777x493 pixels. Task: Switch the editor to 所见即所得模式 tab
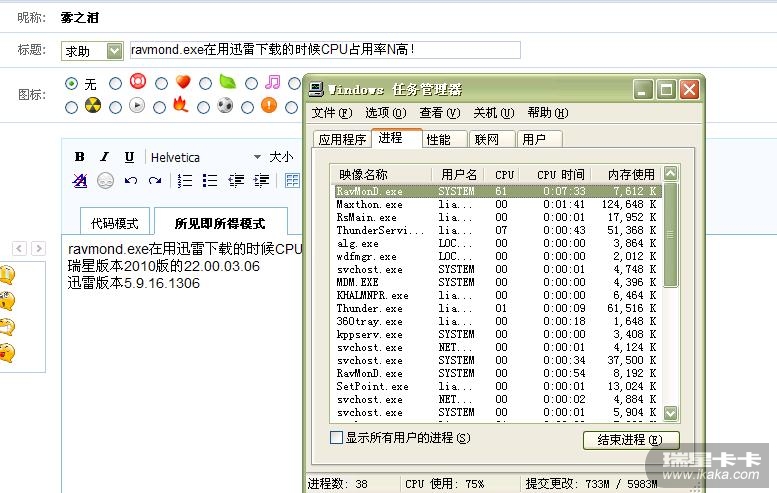220,223
